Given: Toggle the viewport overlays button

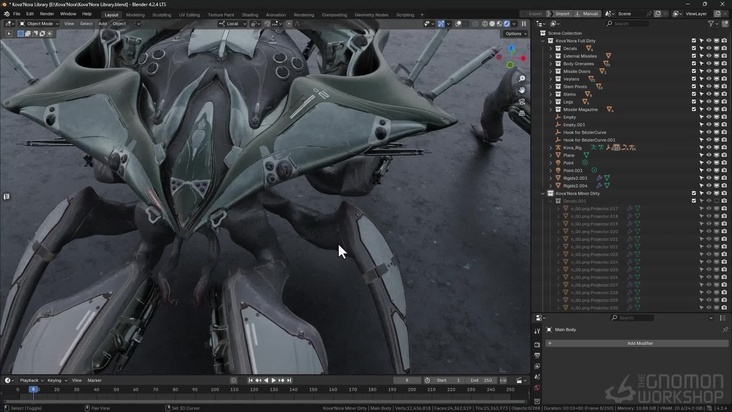Looking at the screenshot, I should 458,23.
